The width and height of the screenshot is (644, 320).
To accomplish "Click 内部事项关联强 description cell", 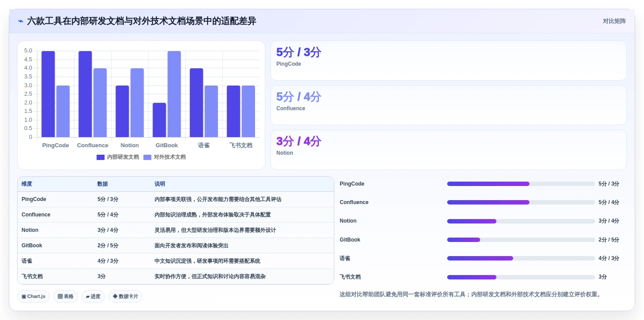I will point(218,199).
